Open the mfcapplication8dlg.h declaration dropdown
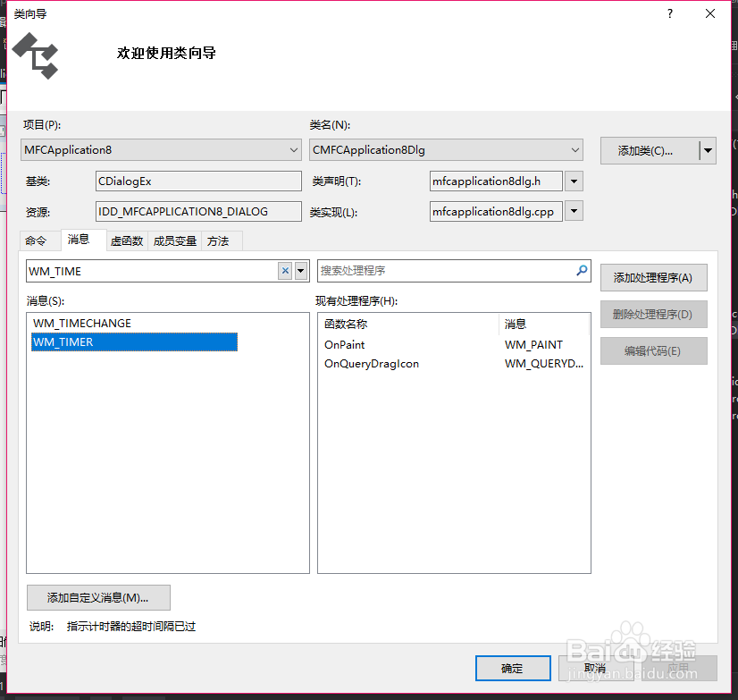The height and width of the screenshot is (700, 738). click(574, 181)
